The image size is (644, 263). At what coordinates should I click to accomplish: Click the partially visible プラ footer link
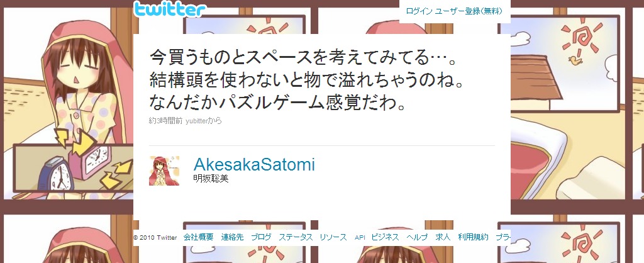(503, 237)
